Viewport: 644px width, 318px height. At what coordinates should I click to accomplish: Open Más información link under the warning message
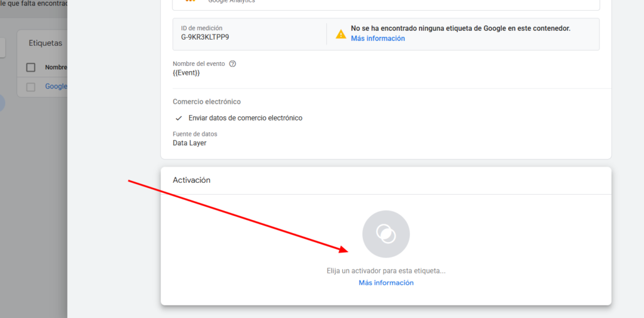(x=377, y=38)
